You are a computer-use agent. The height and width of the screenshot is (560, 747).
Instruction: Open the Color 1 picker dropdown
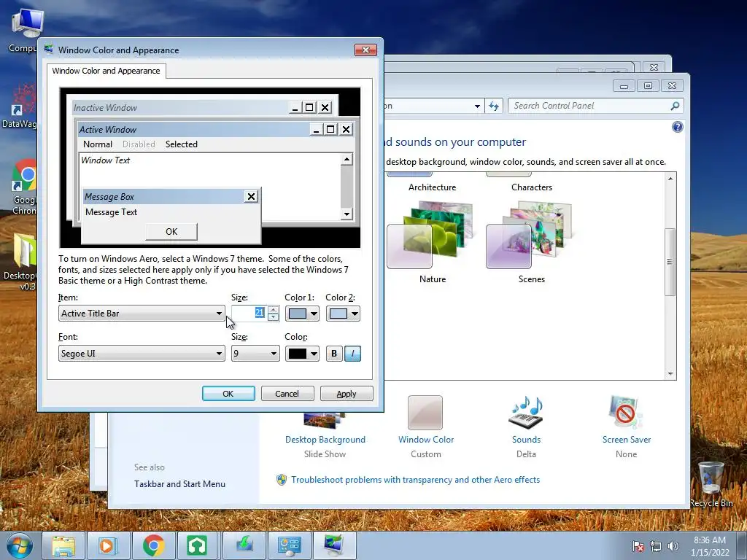point(302,314)
